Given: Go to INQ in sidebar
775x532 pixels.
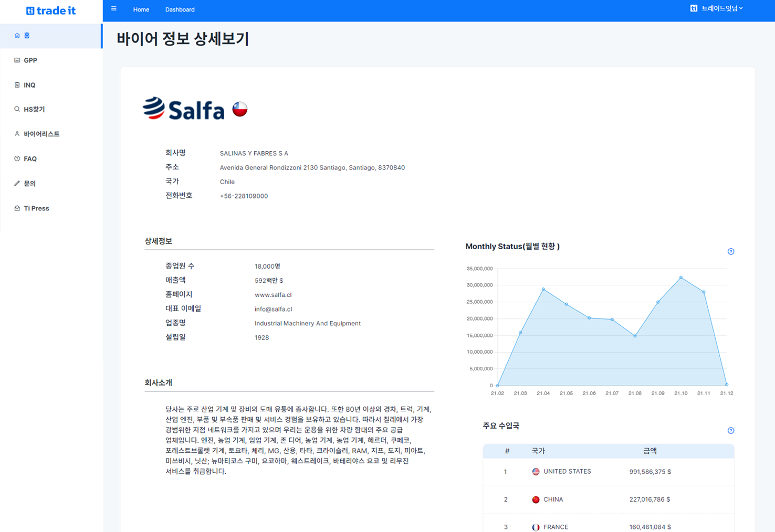Looking at the screenshot, I should coord(29,85).
